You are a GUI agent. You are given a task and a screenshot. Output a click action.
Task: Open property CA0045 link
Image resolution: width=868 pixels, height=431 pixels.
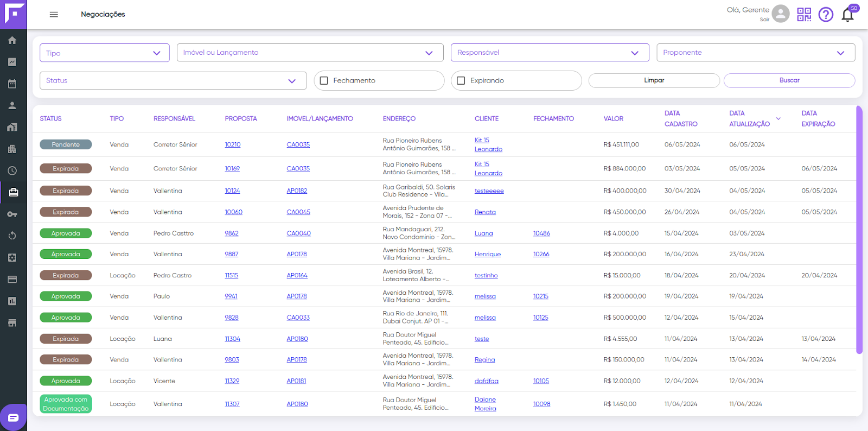(298, 212)
